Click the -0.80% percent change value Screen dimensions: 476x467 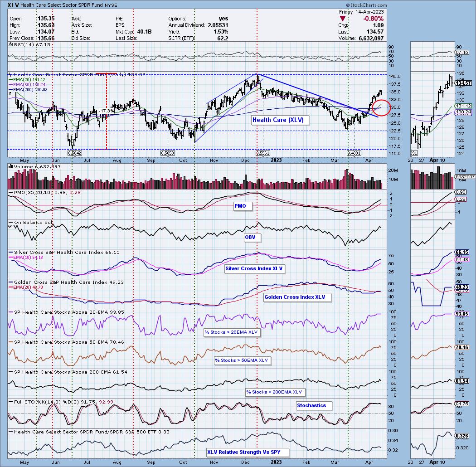point(373,19)
